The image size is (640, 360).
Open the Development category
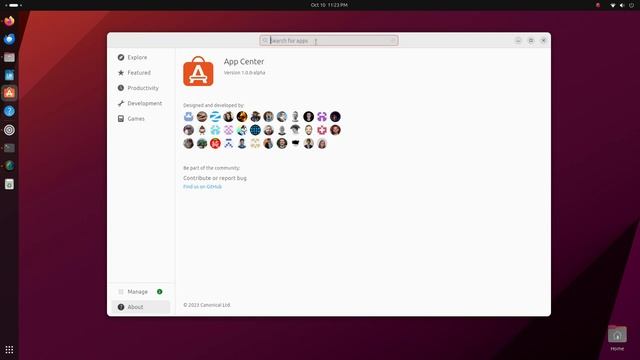tap(140, 103)
